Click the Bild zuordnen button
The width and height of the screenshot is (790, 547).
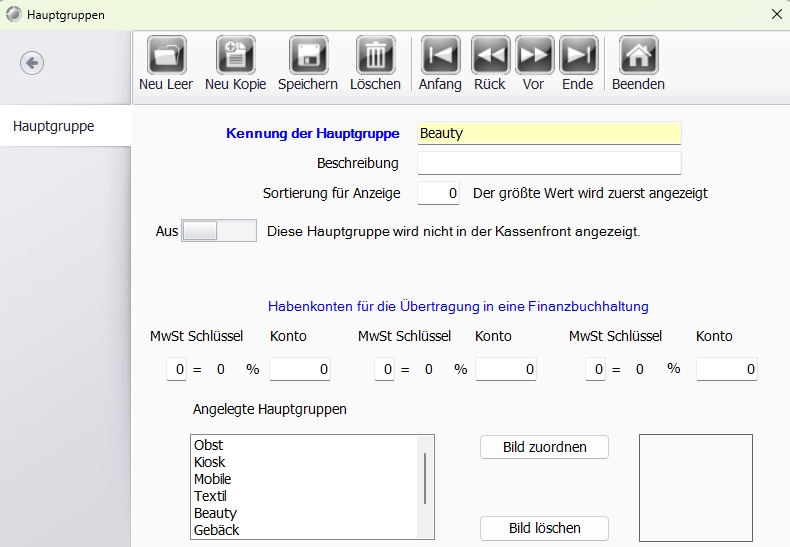coord(544,447)
